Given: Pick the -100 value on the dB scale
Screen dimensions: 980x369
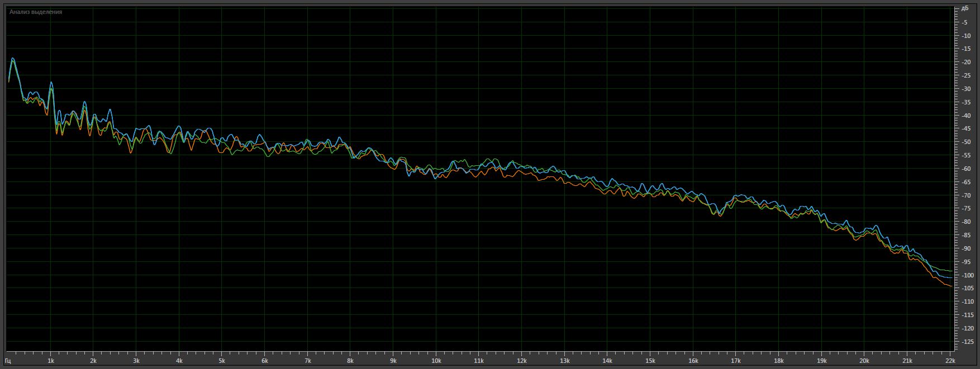Looking at the screenshot, I should click(x=965, y=275).
